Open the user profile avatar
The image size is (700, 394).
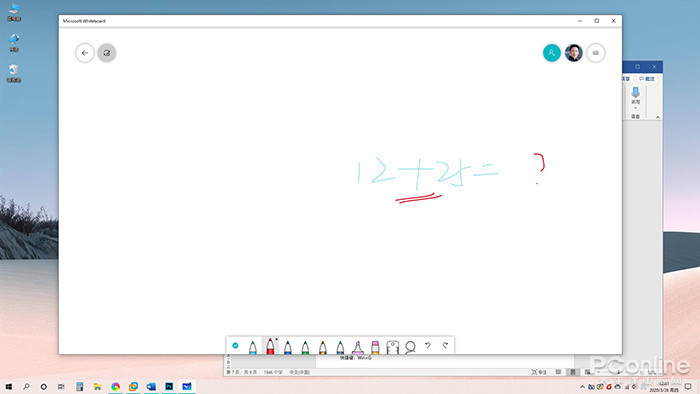(574, 53)
